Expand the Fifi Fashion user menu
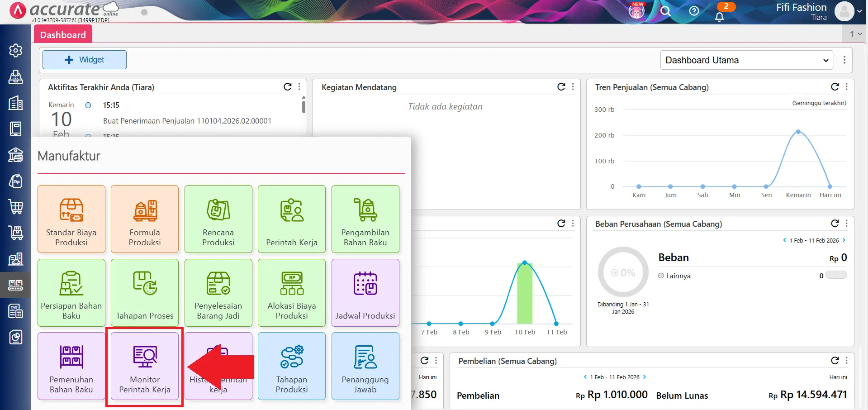This screenshot has height=410, width=868. tap(859, 12)
